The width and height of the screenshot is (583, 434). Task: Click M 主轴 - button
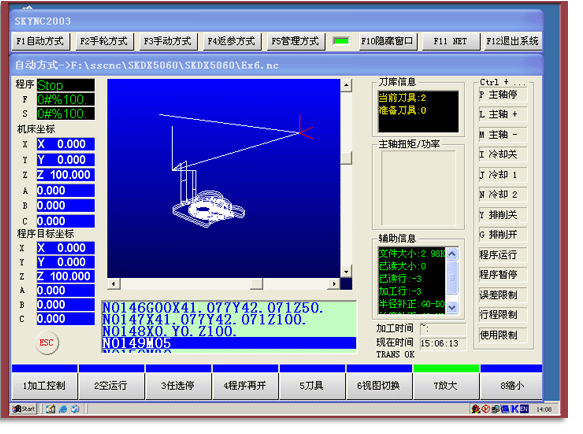[x=502, y=135]
